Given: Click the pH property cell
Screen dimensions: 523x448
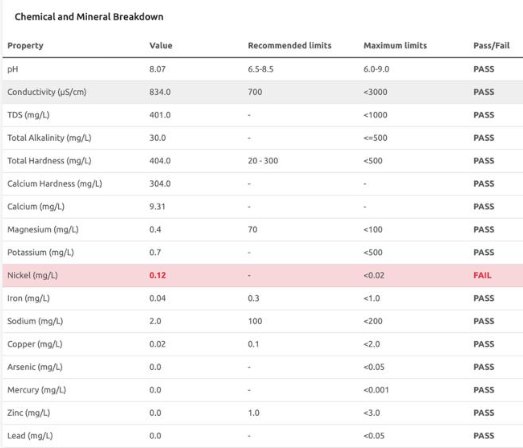Looking at the screenshot, I should click(13, 69).
